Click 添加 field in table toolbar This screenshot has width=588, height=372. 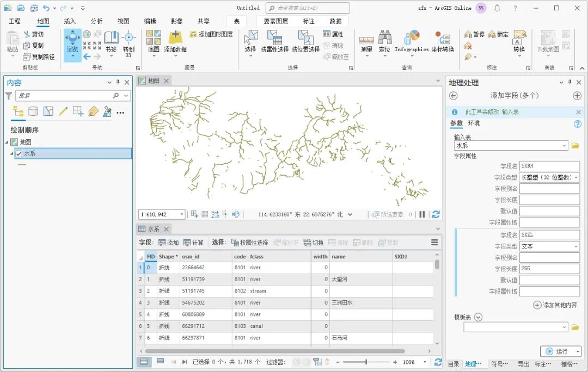tap(168, 243)
